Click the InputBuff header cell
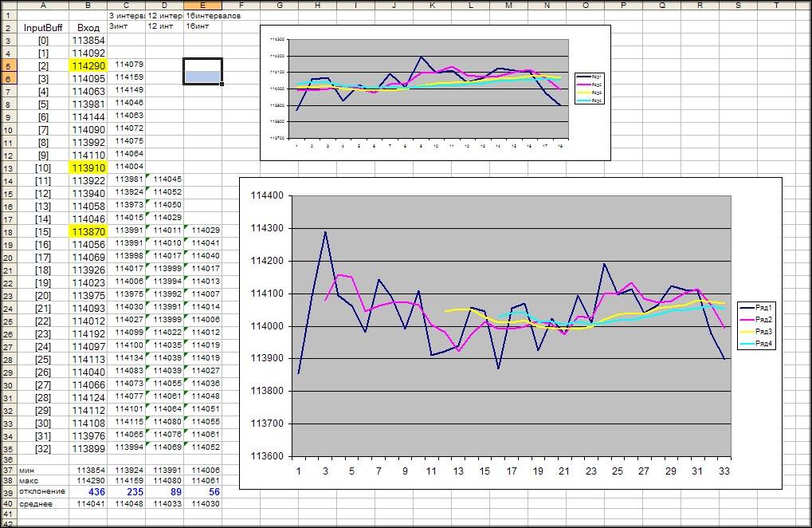This screenshot has width=812, height=528. pyautogui.click(x=42, y=27)
